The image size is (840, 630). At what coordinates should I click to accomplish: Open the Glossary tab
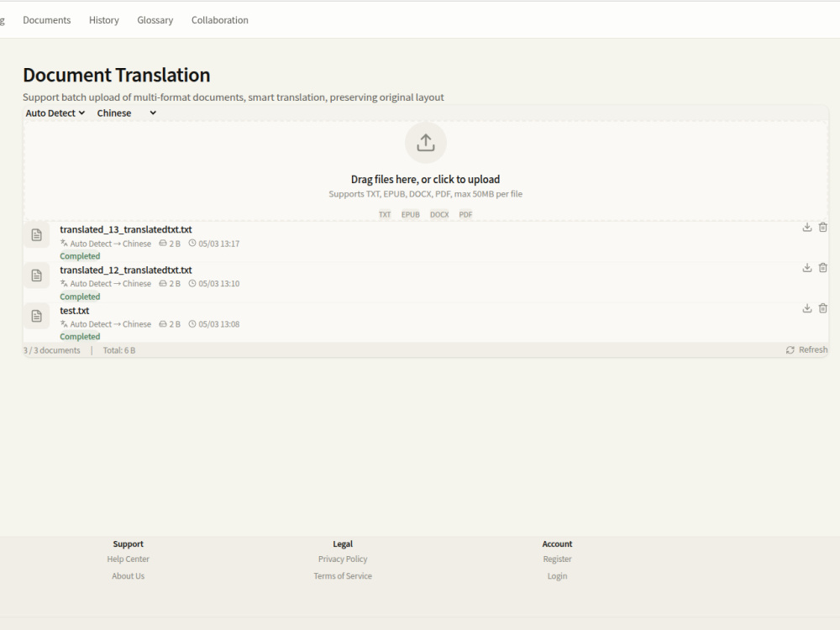[x=155, y=20]
